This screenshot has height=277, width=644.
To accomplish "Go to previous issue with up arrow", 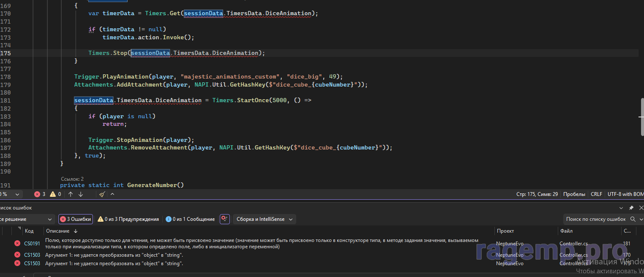I will (x=71, y=194).
